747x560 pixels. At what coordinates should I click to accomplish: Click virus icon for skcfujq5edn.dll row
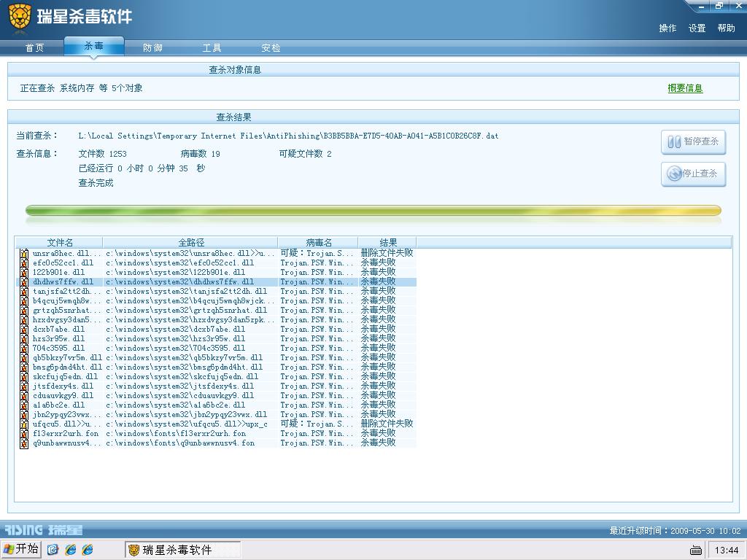pyautogui.click(x=24, y=377)
